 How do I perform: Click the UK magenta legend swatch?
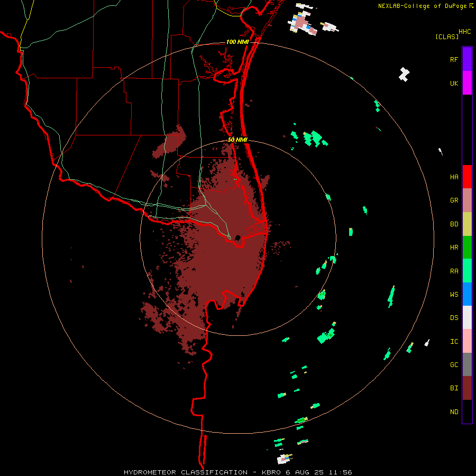pos(467,83)
